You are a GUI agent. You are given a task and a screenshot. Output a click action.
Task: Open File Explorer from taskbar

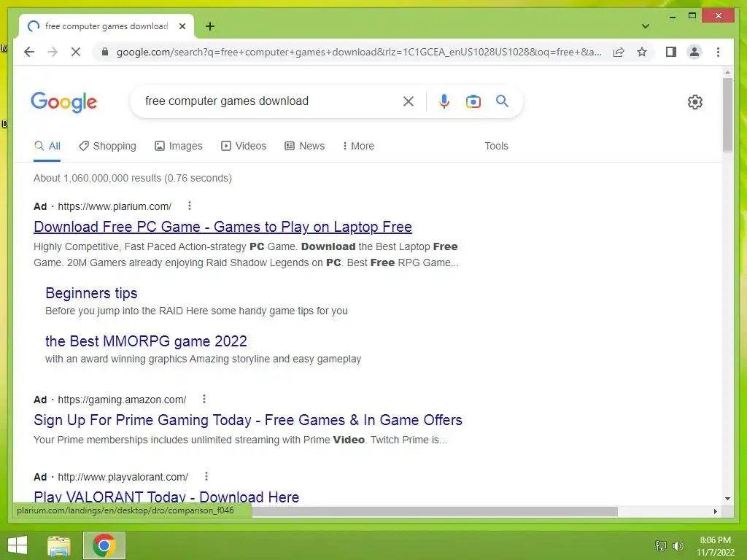59,545
